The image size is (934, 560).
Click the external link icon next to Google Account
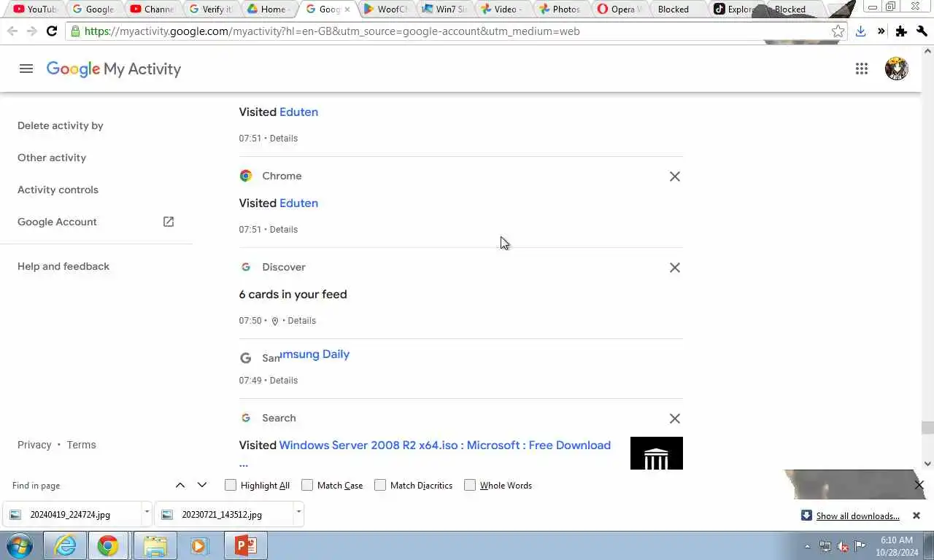click(x=169, y=222)
